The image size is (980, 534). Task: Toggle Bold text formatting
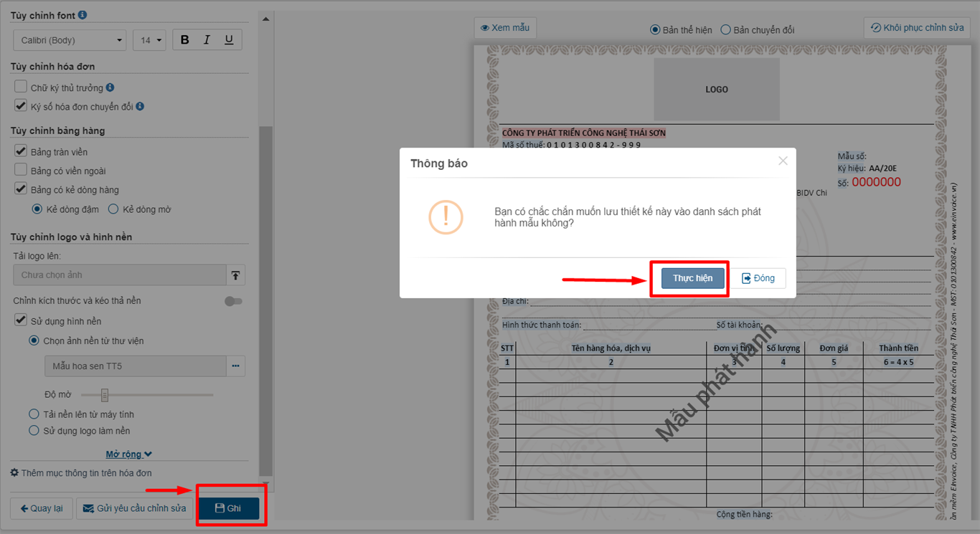click(185, 40)
